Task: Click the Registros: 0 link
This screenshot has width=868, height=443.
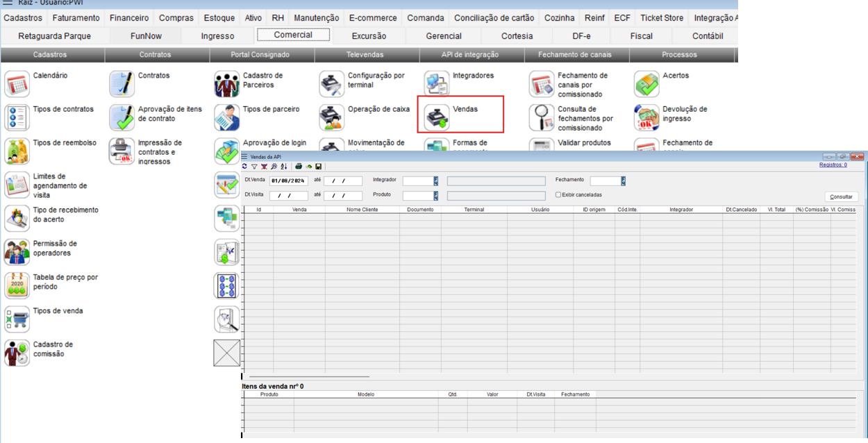Action: (x=833, y=165)
